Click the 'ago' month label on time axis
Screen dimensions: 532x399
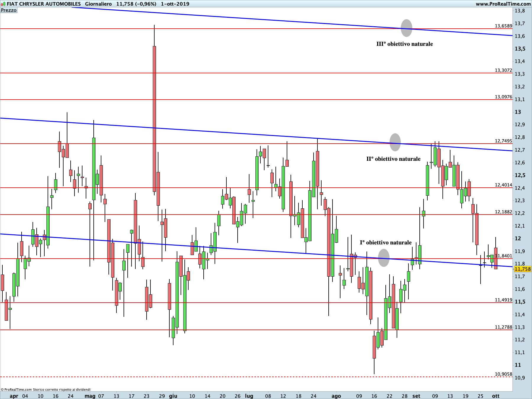(336, 396)
